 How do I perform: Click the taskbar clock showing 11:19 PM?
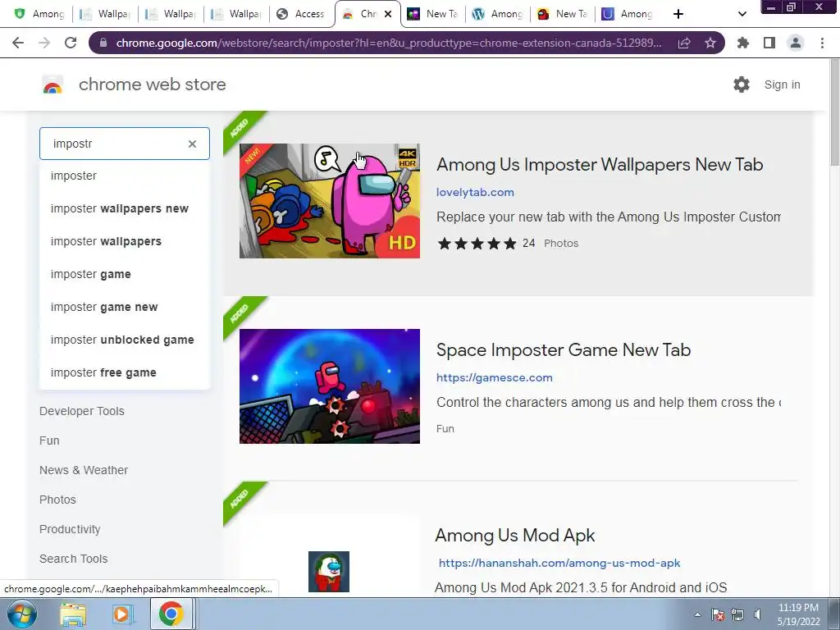coord(798,614)
